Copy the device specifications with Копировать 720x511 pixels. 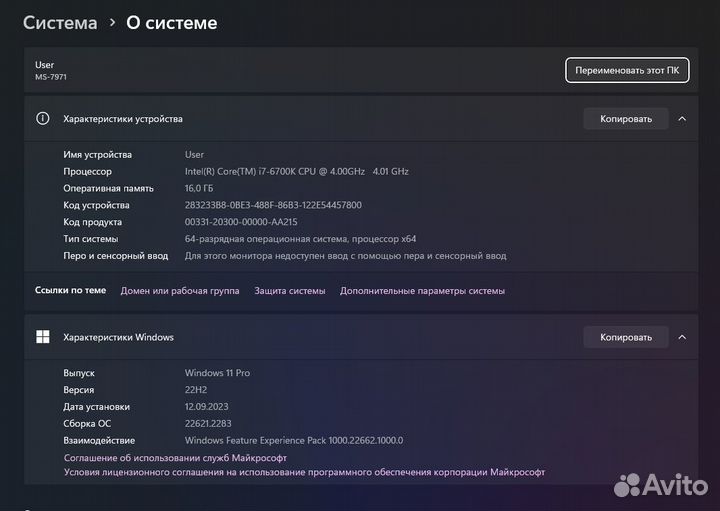point(626,119)
